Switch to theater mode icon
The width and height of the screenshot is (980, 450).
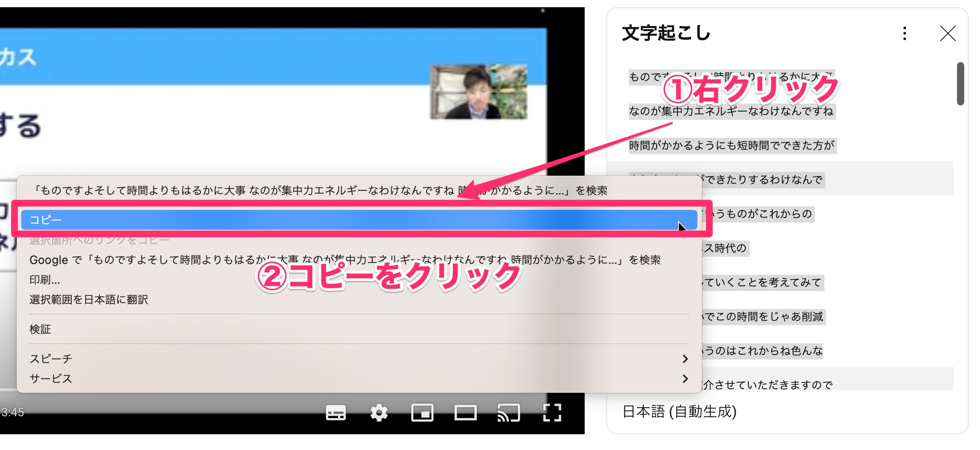tap(465, 412)
